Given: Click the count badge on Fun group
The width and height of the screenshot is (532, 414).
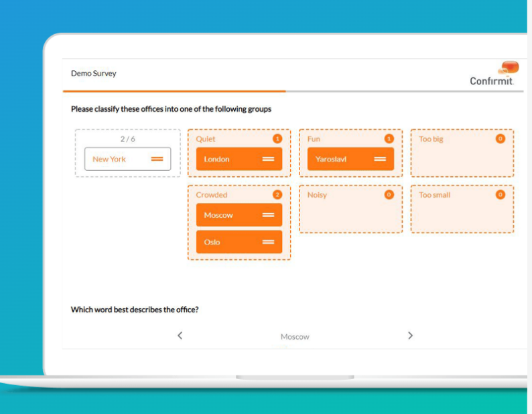Looking at the screenshot, I should coord(389,139).
